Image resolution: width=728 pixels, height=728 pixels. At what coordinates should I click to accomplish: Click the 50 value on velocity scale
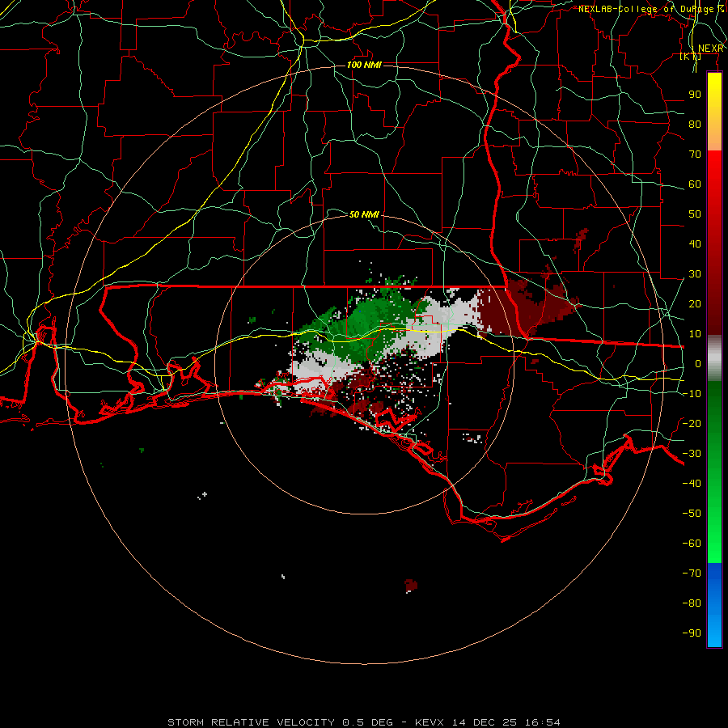pos(695,214)
